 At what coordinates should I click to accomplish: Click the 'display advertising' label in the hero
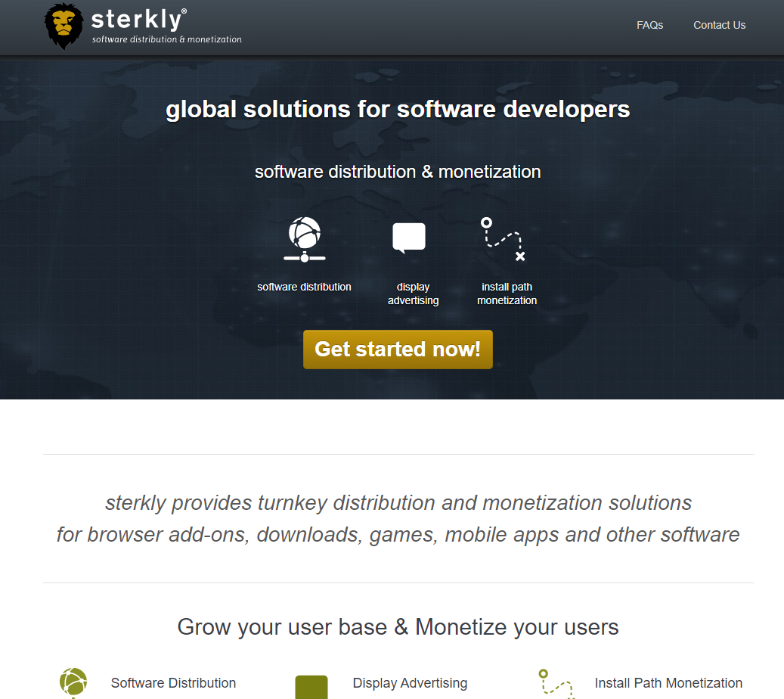pyautogui.click(x=413, y=294)
